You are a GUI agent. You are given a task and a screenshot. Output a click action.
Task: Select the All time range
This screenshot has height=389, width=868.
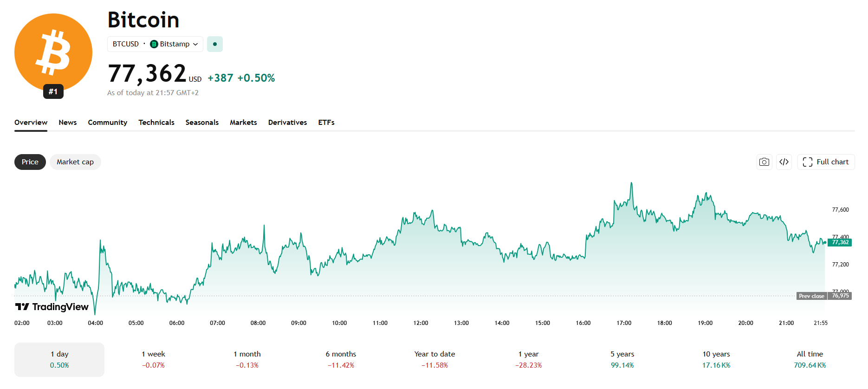coord(810,360)
